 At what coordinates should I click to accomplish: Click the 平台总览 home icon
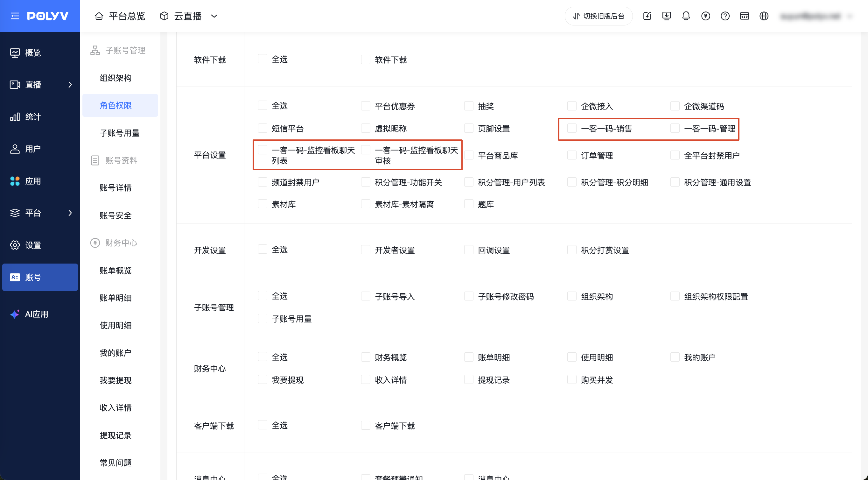pos(99,16)
